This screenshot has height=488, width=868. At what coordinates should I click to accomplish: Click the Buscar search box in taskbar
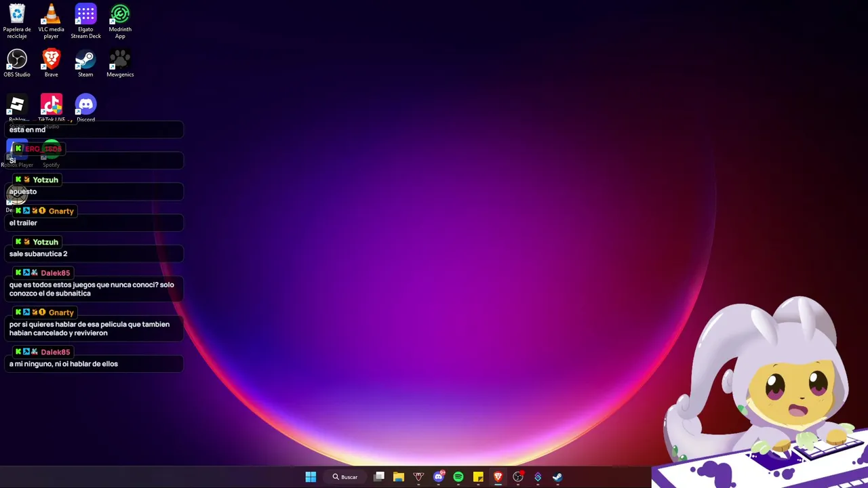tap(345, 477)
